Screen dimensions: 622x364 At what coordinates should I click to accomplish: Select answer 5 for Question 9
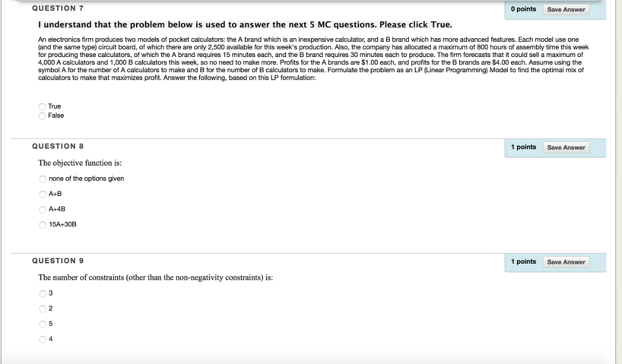pyautogui.click(x=43, y=323)
